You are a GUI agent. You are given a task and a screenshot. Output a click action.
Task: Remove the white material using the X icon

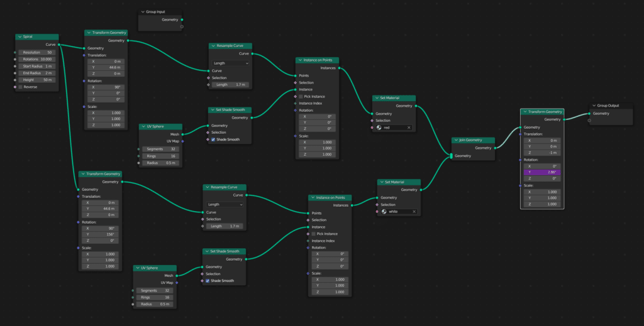click(414, 212)
